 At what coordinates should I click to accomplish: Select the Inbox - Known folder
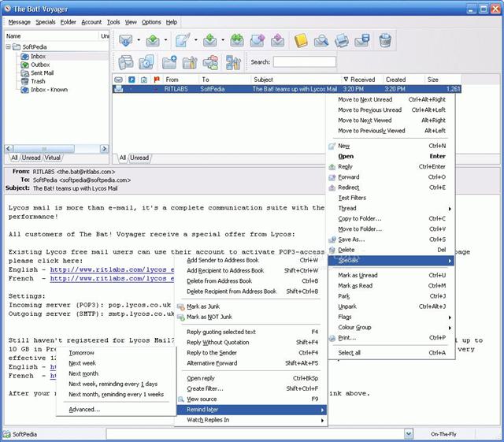point(49,90)
